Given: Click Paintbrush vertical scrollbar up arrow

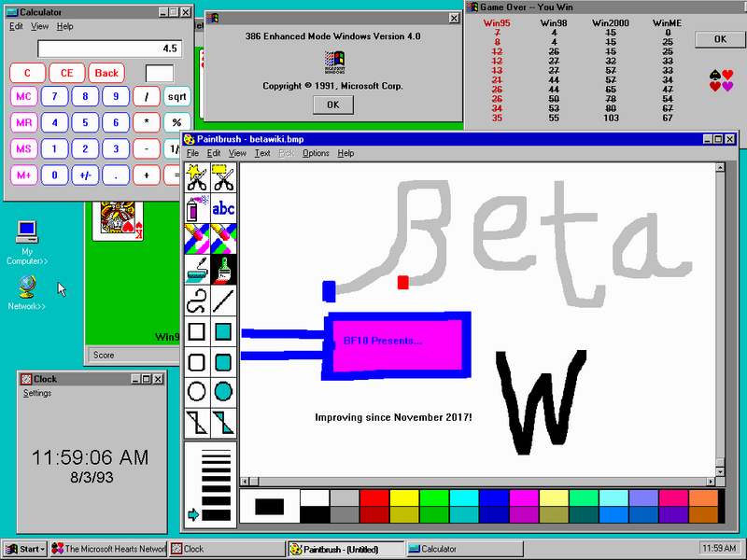Looking at the screenshot, I should coord(720,167).
